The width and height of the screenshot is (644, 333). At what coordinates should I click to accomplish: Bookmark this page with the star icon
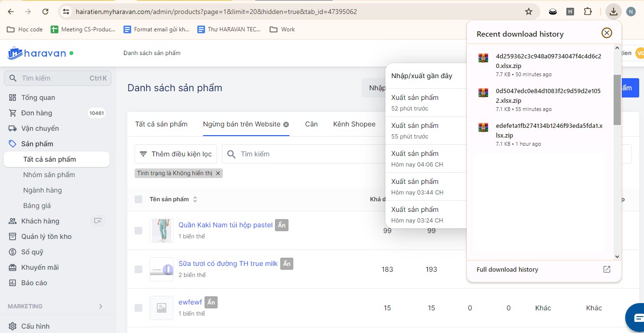(x=529, y=12)
